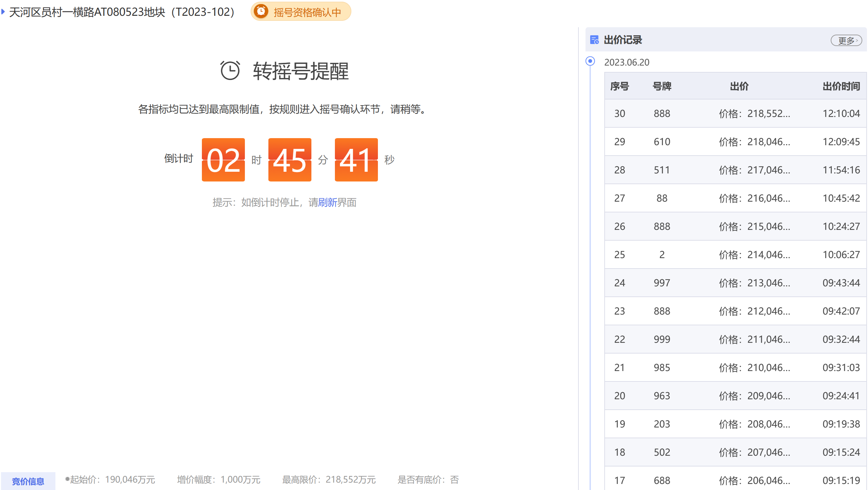This screenshot has height=490, width=868.
Task: Click the 出价记录 panel document icon
Action: coord(594,40)
